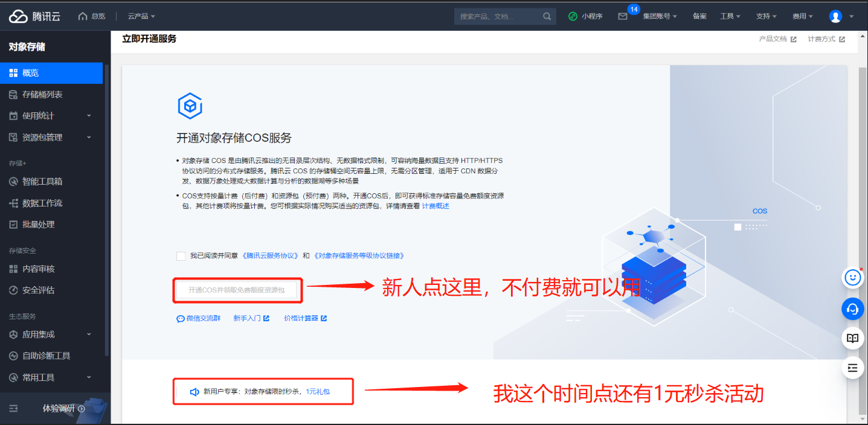The height and width of the screenshot is (425, 868).
Task: Open the 小程序 mini program icon
Action: tap(573, 16)
